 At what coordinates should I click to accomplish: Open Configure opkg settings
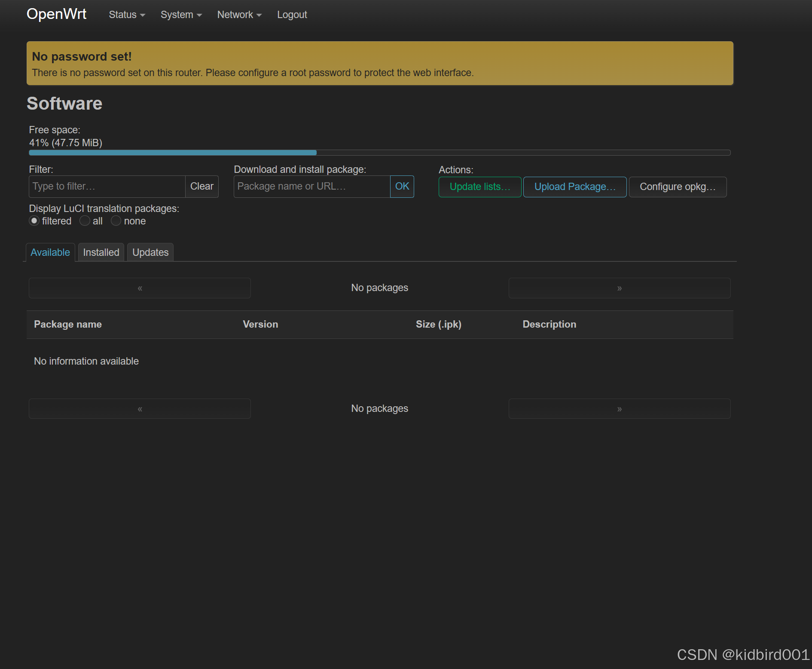click(x=678, y=187)
